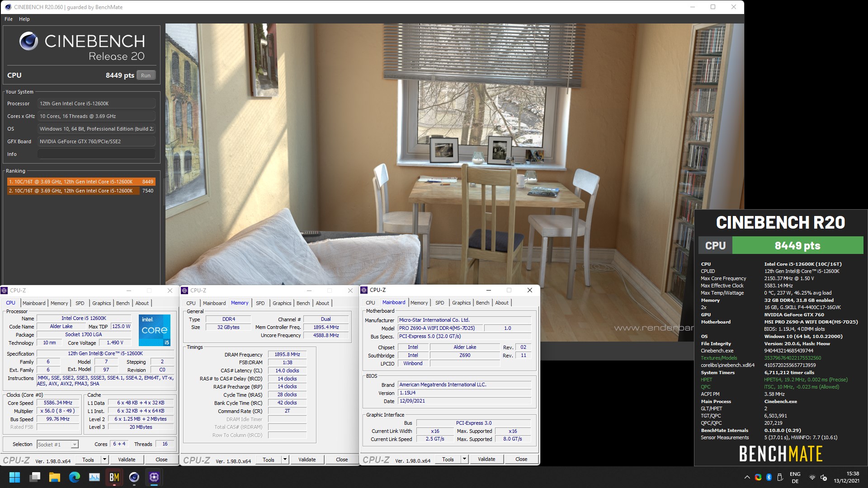This screenshot has width=868, height=488.
Task: Switch to CPU-Z via its taskbar icon
Action: 154,477
